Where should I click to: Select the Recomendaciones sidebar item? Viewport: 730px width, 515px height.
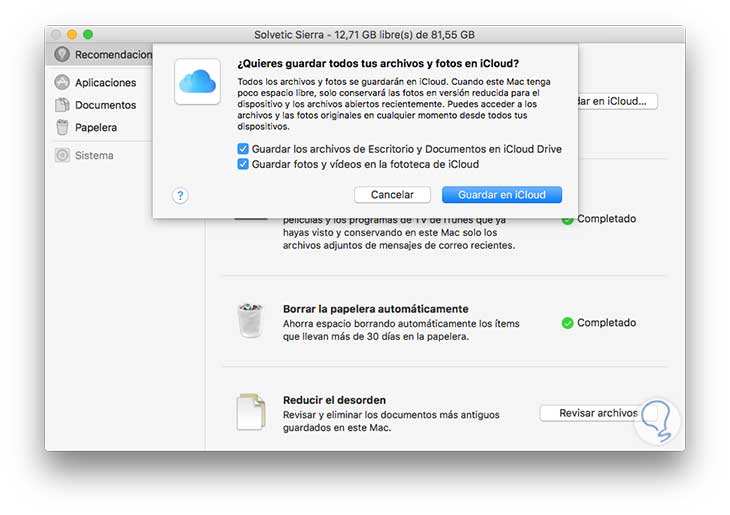99,54
